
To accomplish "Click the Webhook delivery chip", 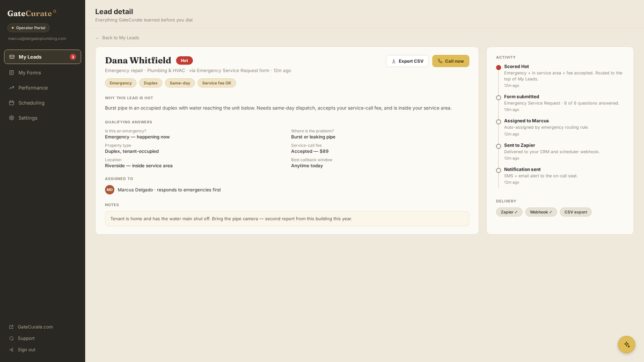I will [x=541, y=212].
